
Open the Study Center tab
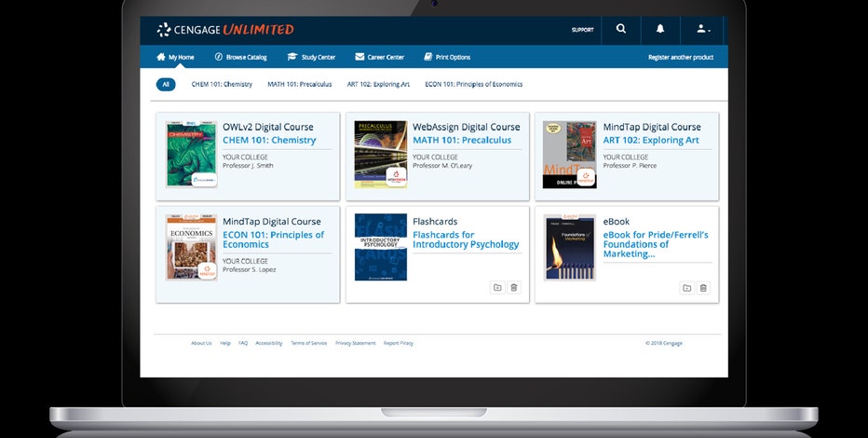(312, 57)
